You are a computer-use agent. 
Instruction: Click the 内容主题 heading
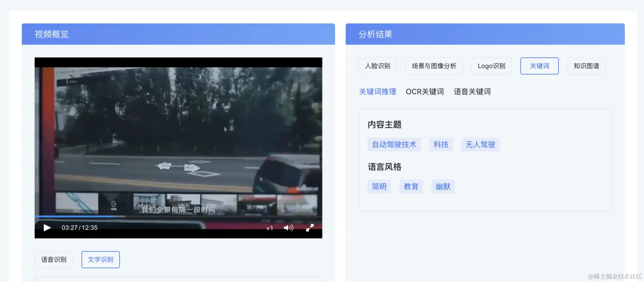[384, 125]
